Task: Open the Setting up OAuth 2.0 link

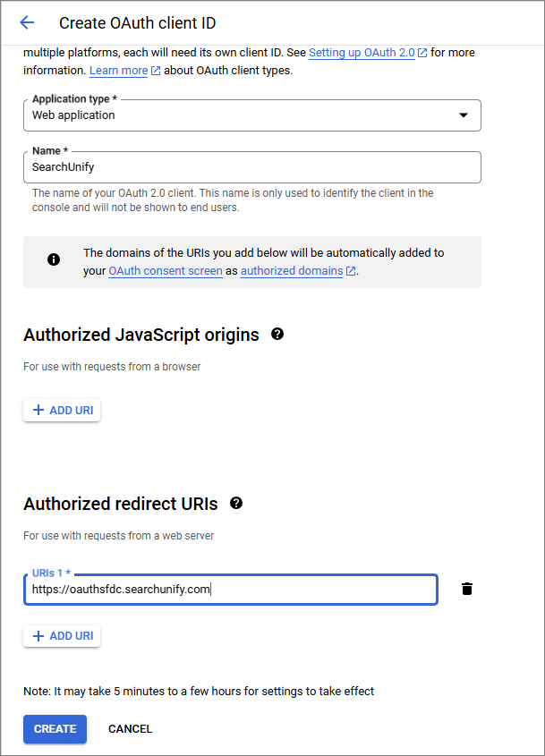Action: coord(362,53)
